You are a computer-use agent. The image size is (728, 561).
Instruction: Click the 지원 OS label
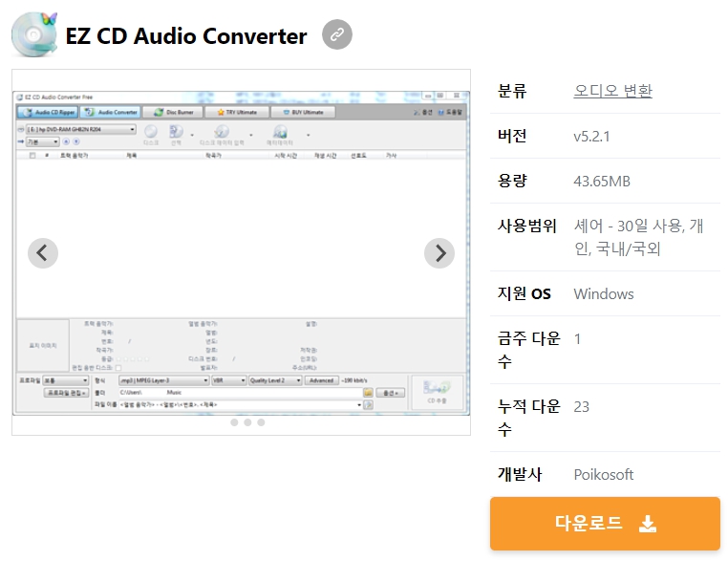click(x=525, y=293)
